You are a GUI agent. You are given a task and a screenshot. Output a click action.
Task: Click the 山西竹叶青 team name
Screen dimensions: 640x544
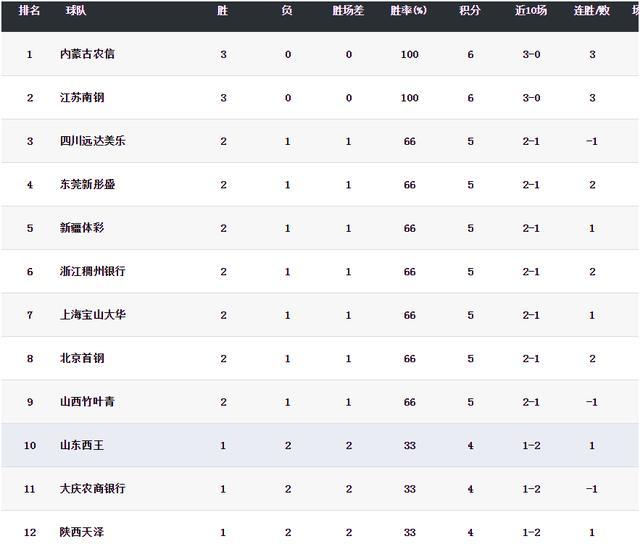[87, 402]
